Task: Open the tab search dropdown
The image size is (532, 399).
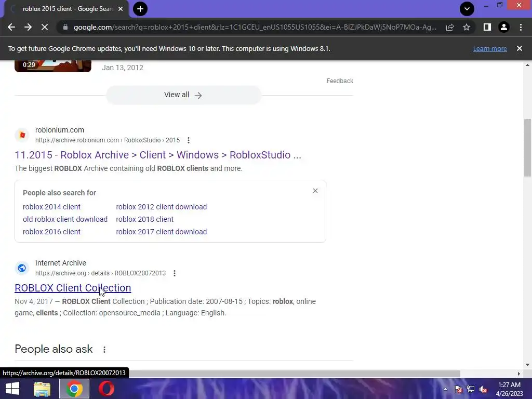Action: [467, 9]
